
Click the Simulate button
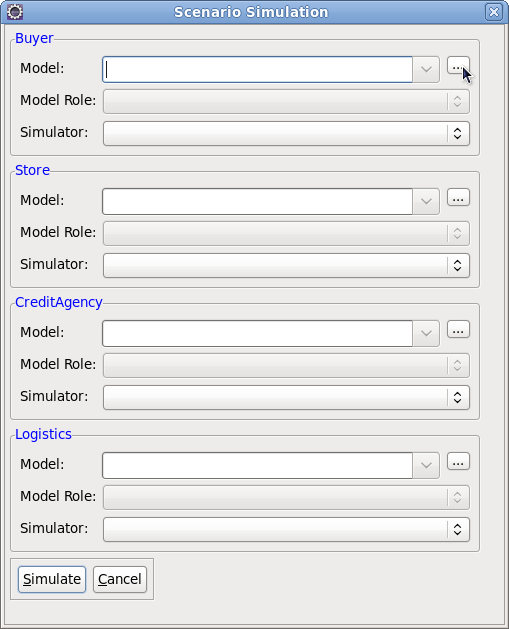click(52, 579)
